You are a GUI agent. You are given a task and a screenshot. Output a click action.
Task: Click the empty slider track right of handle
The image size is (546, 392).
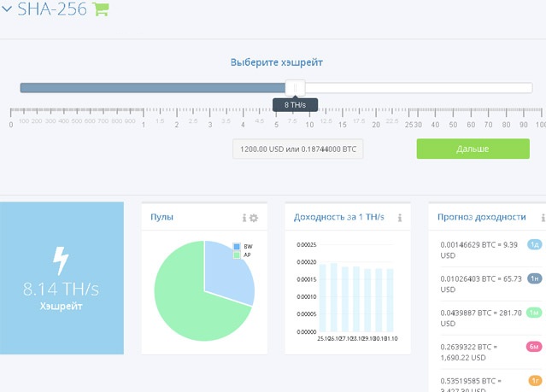click(x=419, y=88)
